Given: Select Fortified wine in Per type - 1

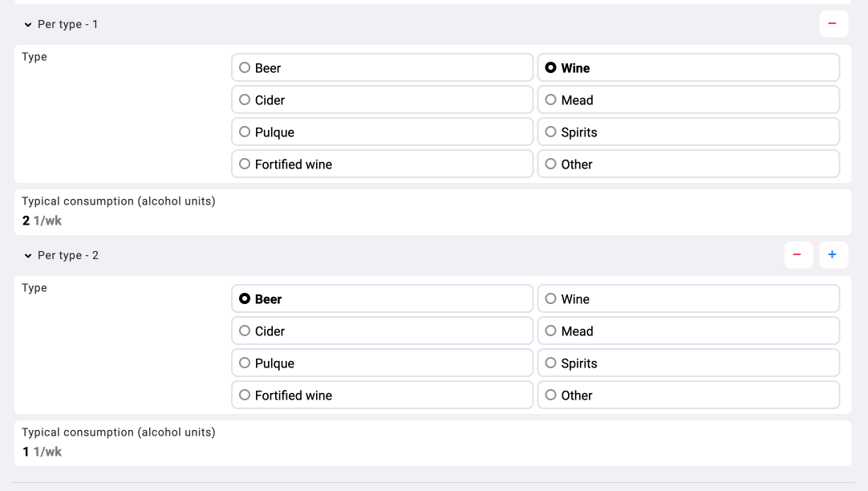Looking at the screenshot, I should tap(382, 164).
